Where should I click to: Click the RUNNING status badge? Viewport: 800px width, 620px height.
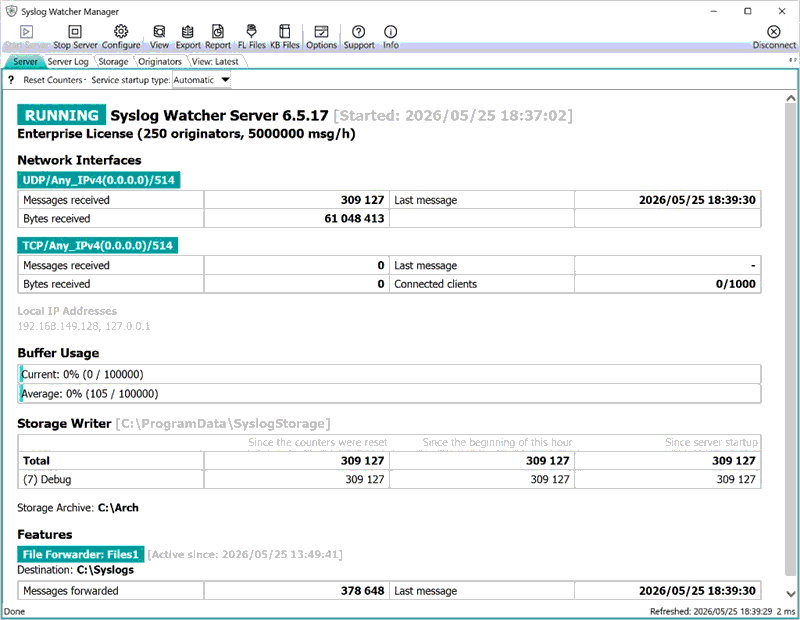coord(62,115)
